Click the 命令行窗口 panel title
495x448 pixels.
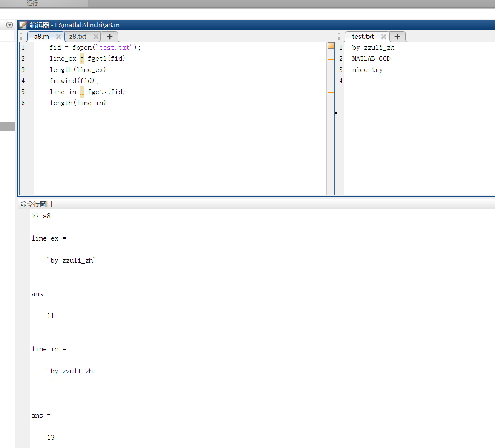(x=36, y=204)
